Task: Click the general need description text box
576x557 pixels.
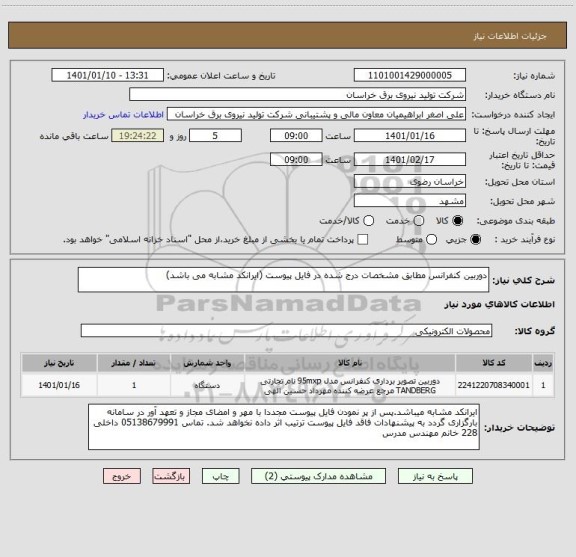Action: click(x=283, y=280)
